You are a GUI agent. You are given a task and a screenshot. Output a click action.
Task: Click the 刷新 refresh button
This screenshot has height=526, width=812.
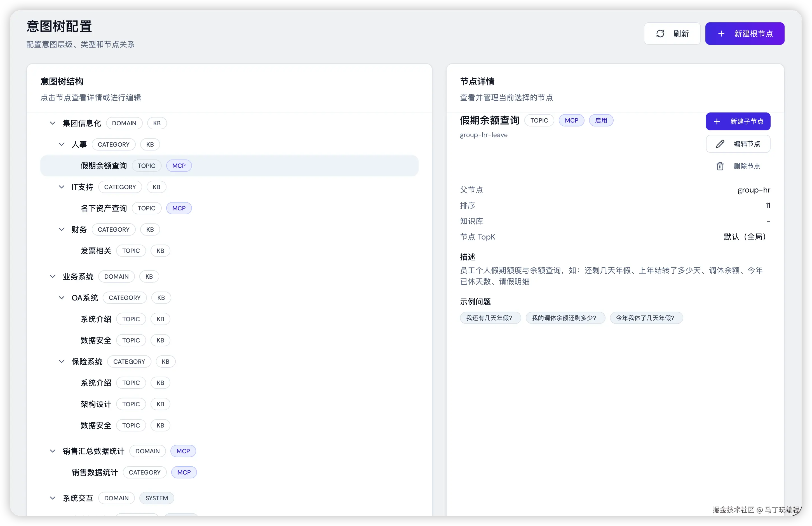coord(672,33)
